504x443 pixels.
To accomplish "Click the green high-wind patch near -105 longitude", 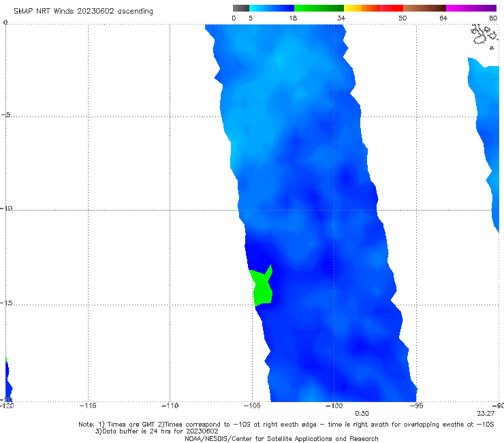I will (262, 286).
